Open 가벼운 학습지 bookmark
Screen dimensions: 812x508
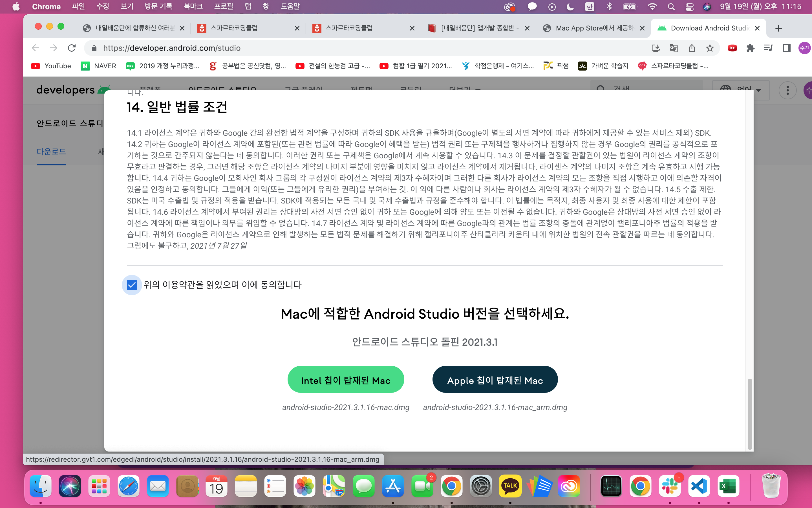point(603,66)
